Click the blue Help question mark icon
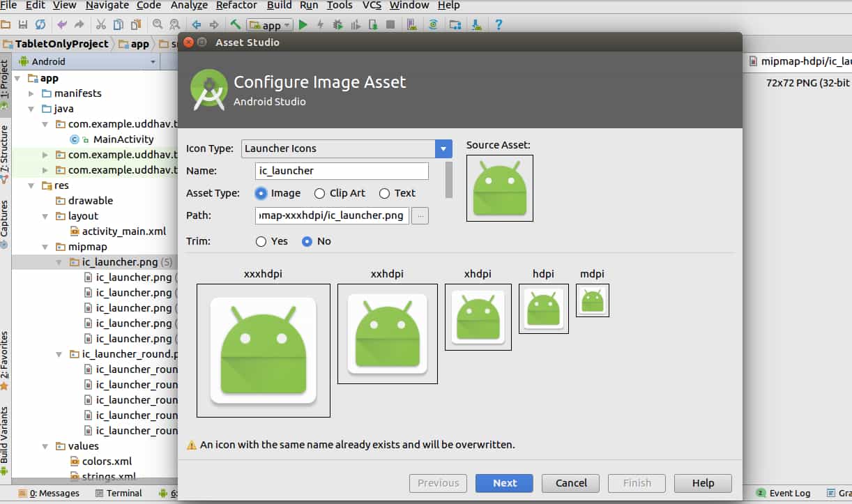The width and height of the screenshot is (852, 504). 499,24
